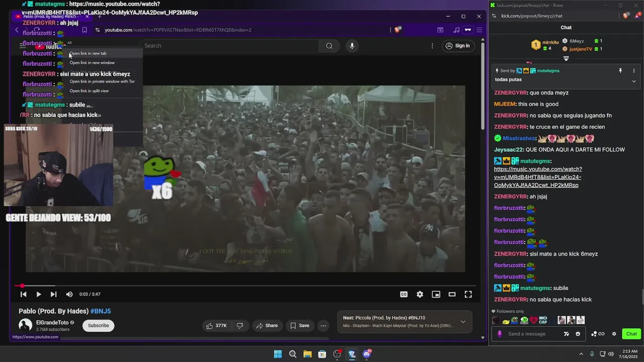The height and width of the screenshot is (362, 644).
Task: Open ElGrandeToto channel link
Action: (52, 322)
